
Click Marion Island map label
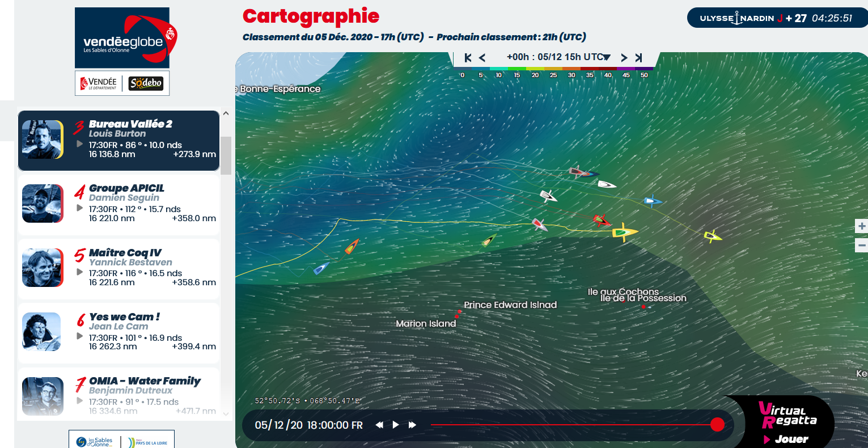coord(426,324)
